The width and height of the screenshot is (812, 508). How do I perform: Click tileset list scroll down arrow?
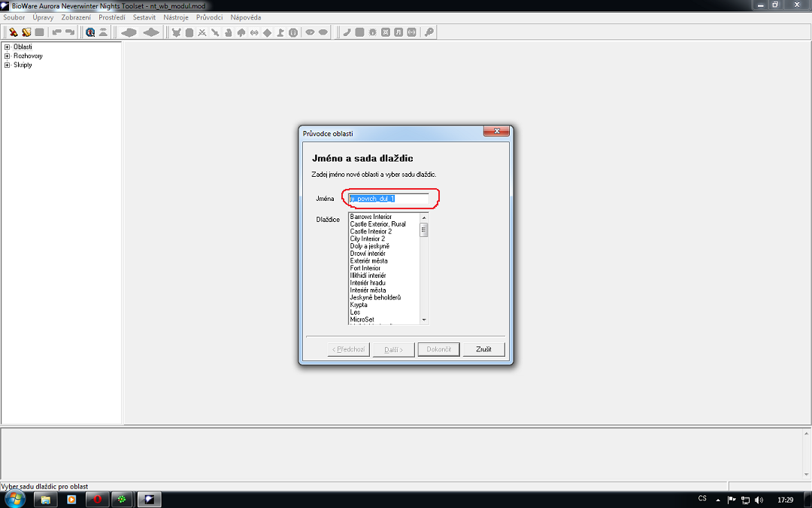point(424,320)
